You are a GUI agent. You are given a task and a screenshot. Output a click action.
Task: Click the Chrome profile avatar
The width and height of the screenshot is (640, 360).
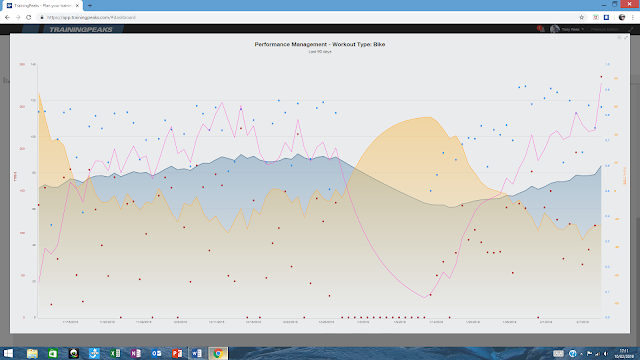pos(622,18)
